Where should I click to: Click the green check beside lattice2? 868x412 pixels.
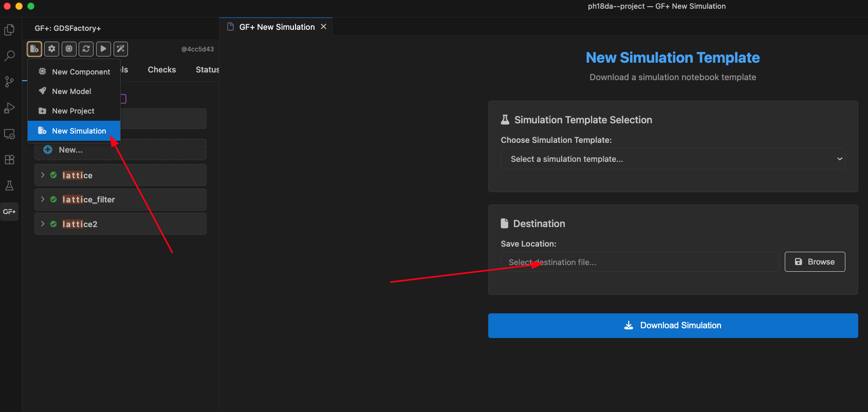53,224
